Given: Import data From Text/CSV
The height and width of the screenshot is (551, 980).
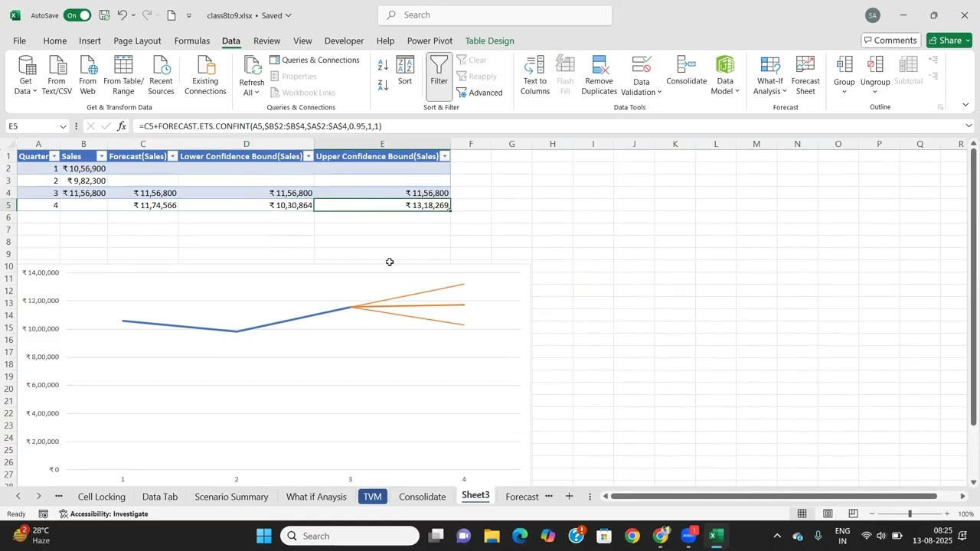Looking at the screenshot, I should pos(57,75).
